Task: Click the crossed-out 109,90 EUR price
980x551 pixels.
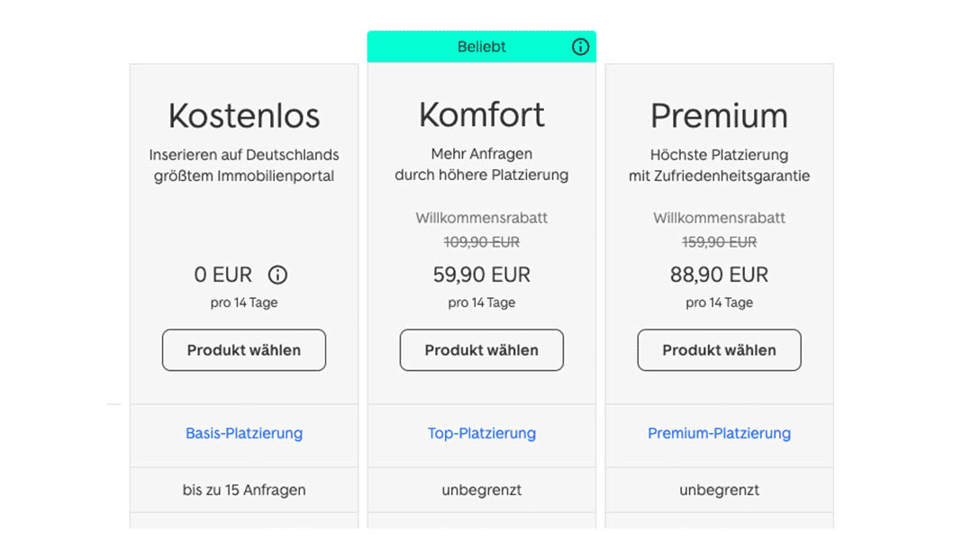Action: pos(482,242)
